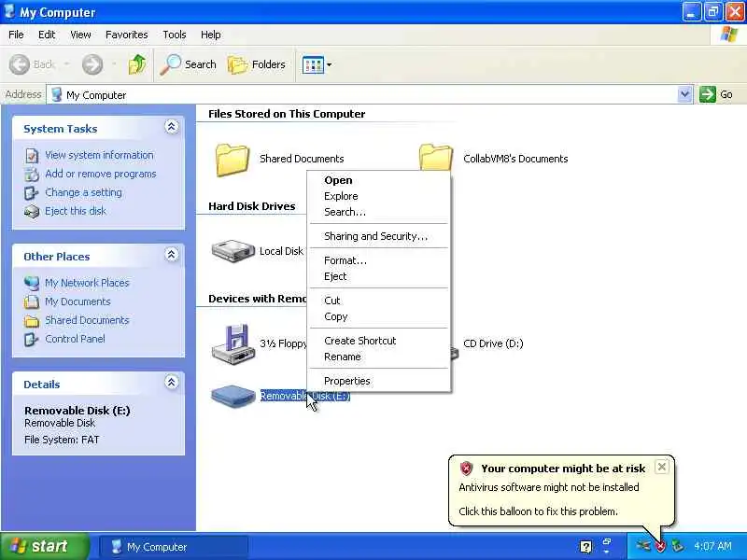The width and height of the screenshot is (747, 560).
Task: Click the View system information icon
Action: coord(32,156)
